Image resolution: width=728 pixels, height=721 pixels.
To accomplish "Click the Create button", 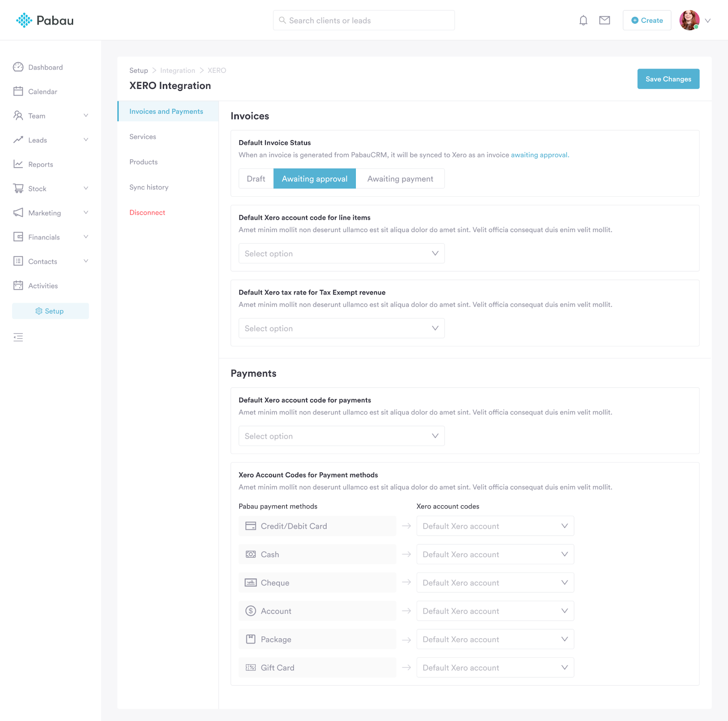I will point(647,20).
